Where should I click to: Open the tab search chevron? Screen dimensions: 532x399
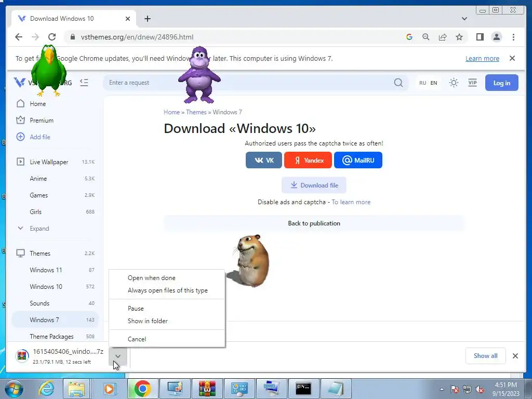point(464,19)
